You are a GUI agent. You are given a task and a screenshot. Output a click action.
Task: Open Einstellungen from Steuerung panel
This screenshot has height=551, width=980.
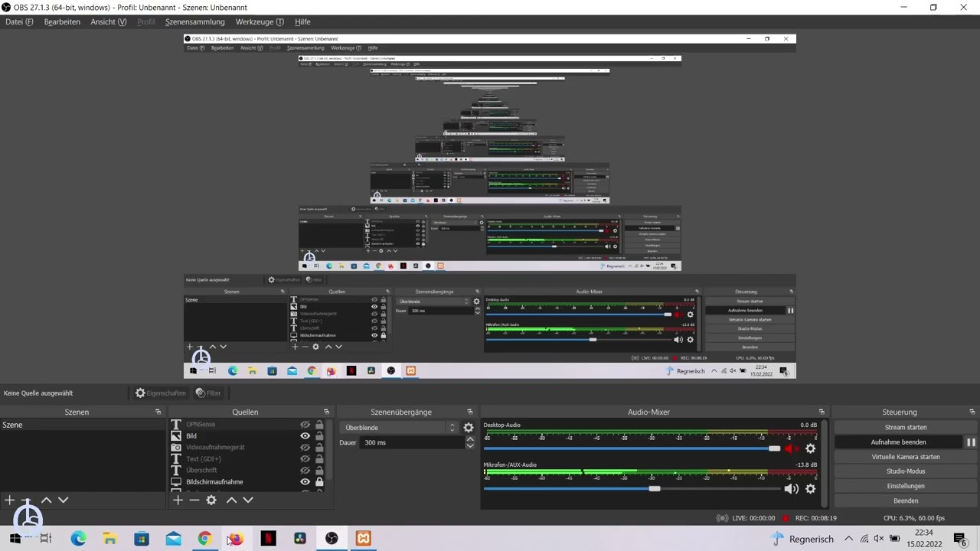coord(906,486)
